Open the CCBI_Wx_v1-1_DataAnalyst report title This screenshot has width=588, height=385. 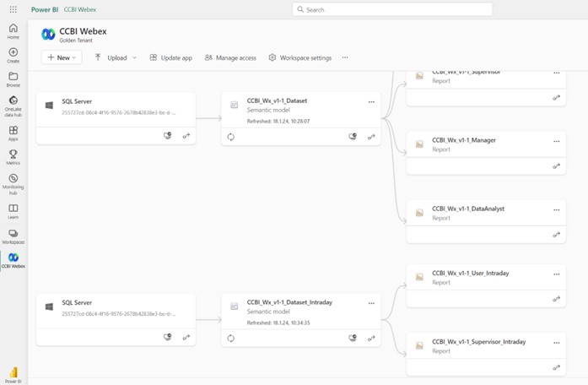click(x=468, y=209)
